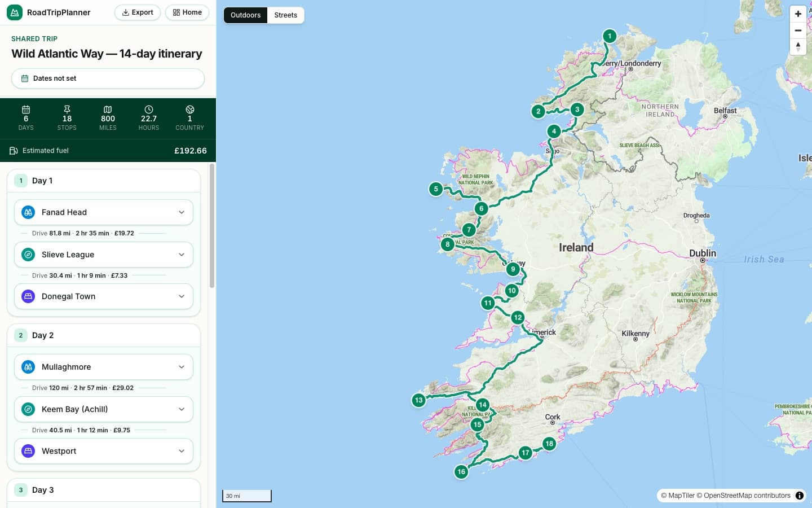812x508 pixels.
Task: Click the Export button
Action: (x=138, y=12)
